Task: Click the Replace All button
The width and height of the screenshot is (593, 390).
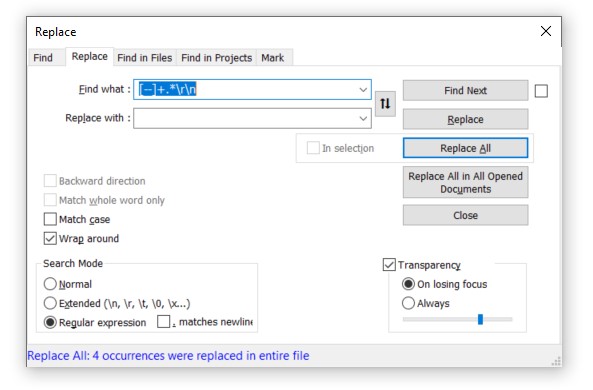Action: [x=465, y=148]
